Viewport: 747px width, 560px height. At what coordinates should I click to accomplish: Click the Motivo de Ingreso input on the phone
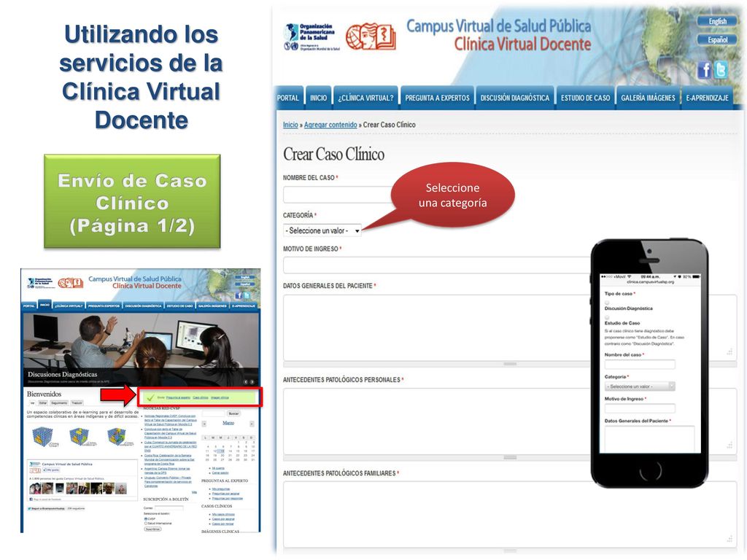pos(640,408)
